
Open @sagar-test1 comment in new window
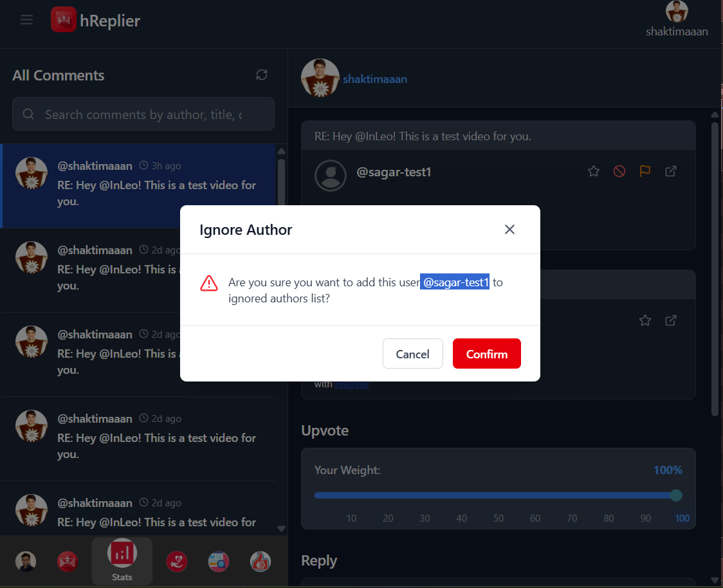(x=671, y=172)
